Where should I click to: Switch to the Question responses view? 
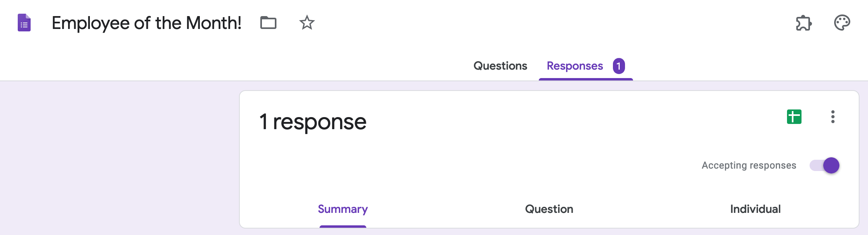(549, 209)
